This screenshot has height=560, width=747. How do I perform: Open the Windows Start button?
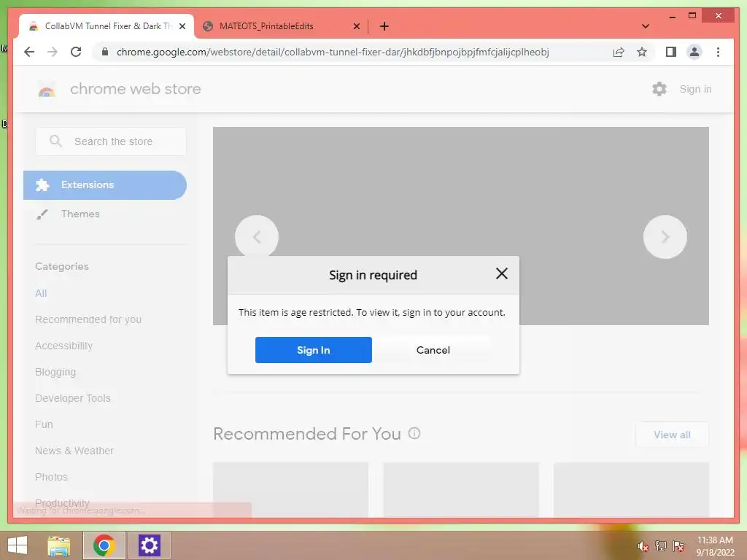point(18,545)
